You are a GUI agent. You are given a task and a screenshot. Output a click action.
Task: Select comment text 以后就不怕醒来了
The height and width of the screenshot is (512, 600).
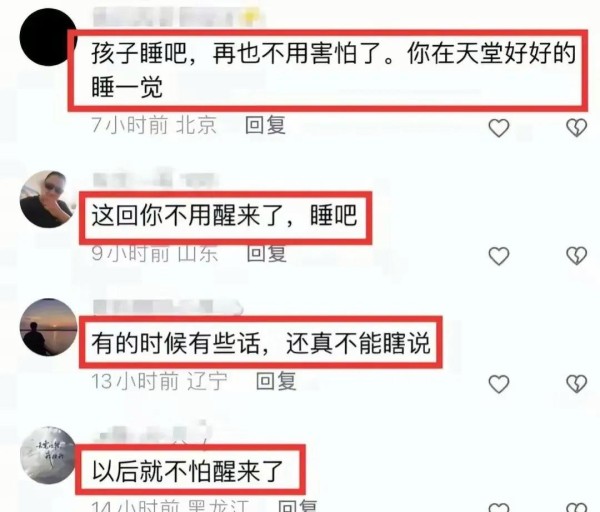click(188, 470)
